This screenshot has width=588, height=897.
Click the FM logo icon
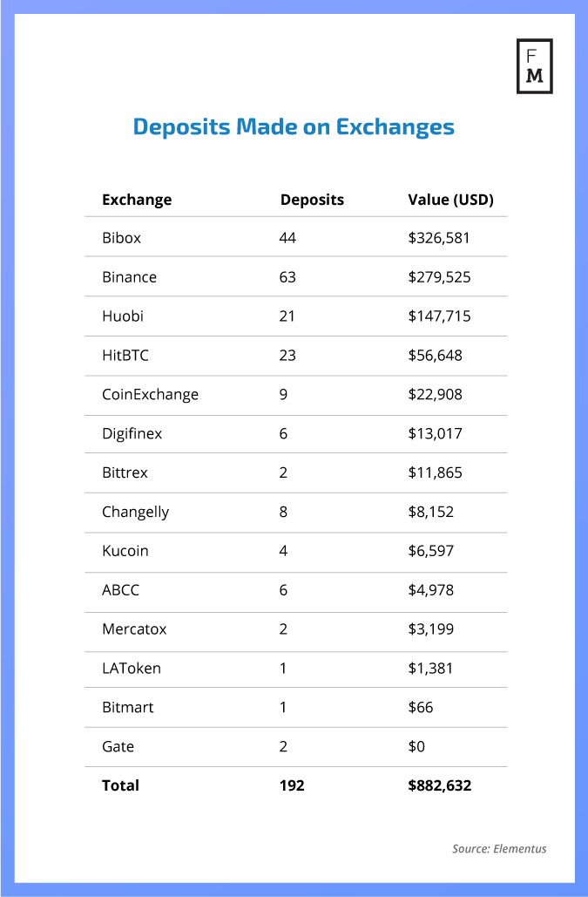tap(534, 66)
